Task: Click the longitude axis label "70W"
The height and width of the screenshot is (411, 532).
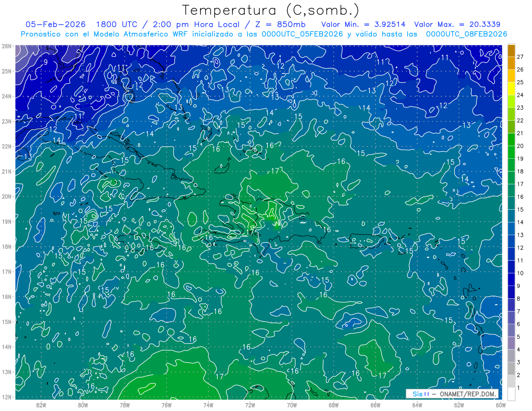Action: pos(292,405)
